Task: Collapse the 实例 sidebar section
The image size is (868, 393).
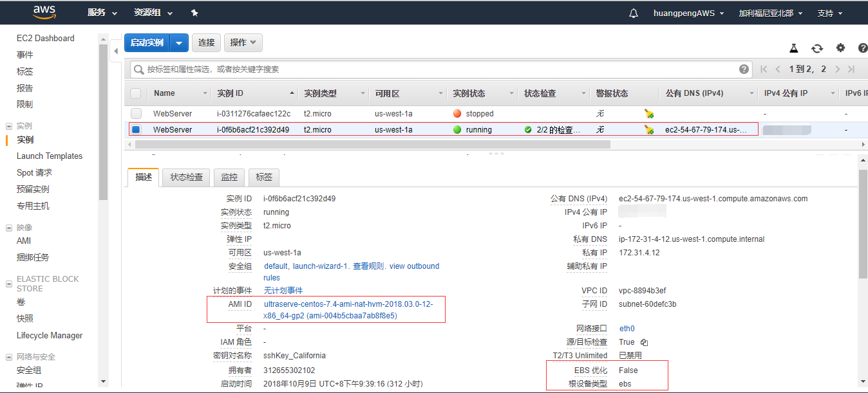Action: (9, 126)
